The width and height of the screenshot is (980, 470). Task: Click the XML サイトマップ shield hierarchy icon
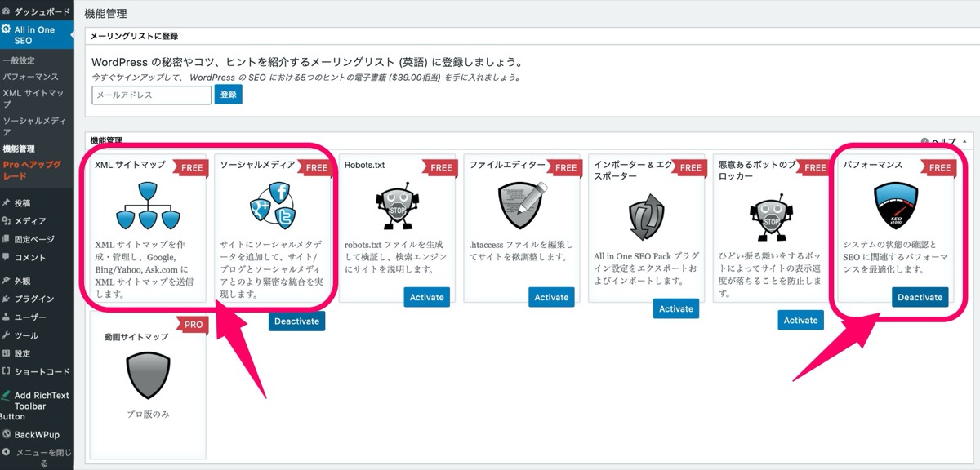point(147,206)
